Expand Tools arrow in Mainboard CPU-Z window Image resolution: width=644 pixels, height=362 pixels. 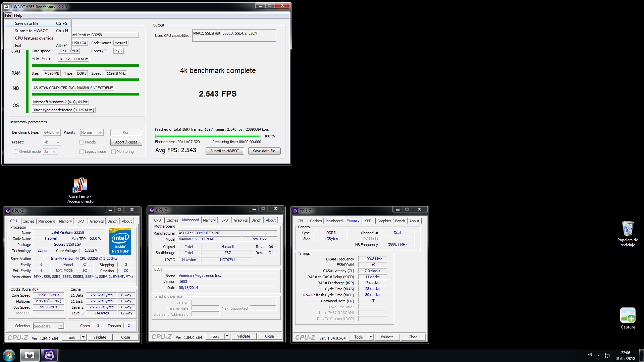click(x=227, y=336)
